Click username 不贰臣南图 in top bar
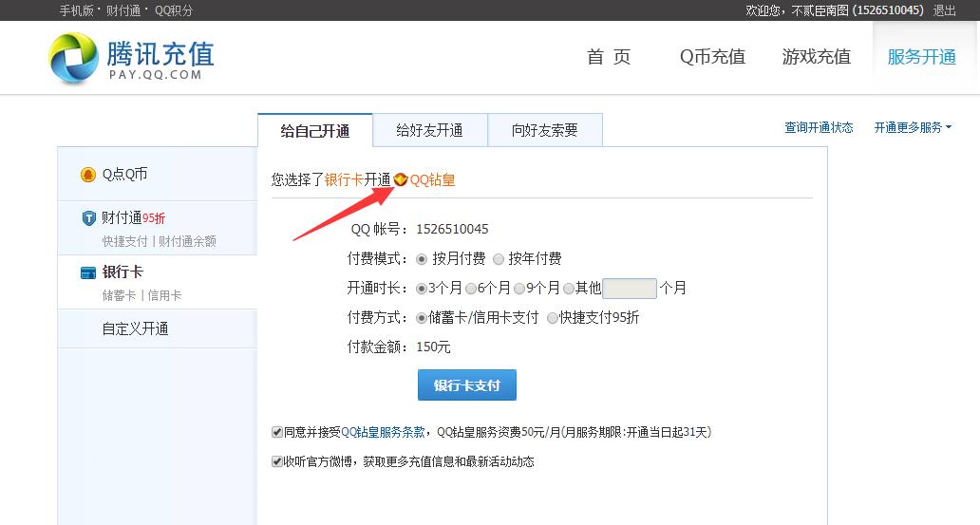Screen dimensions: 980x525 (820, 10)
